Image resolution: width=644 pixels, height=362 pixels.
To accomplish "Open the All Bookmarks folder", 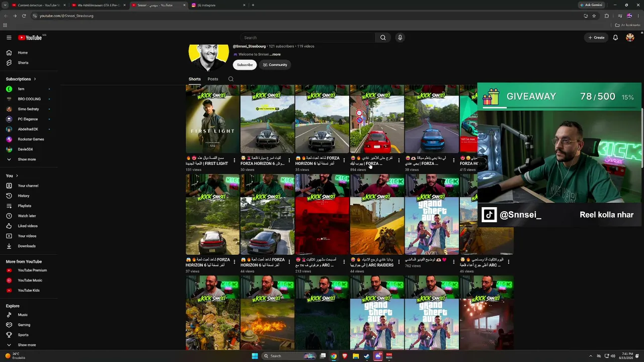I will 627,25.
